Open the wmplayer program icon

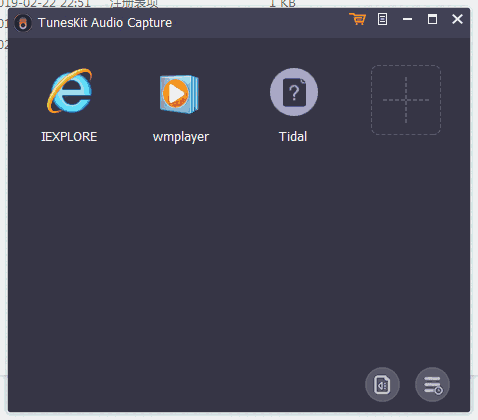pos(179,94)
